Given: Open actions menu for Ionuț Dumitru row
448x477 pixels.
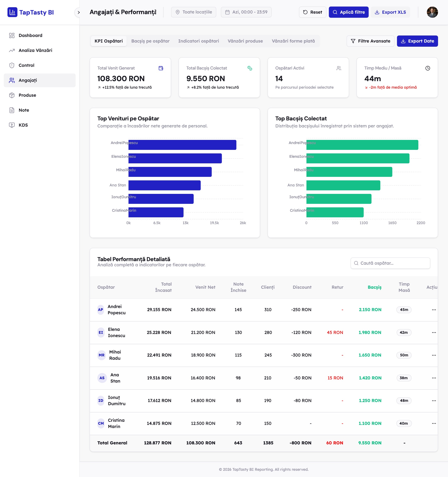Looking at the screenshot, I should point(434,401).
